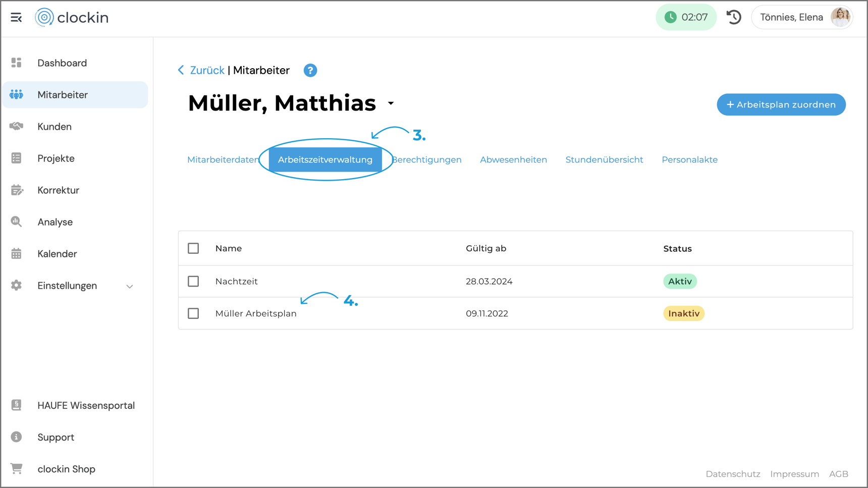Click the green 02:07 timer pill

(x=686, y=17)
